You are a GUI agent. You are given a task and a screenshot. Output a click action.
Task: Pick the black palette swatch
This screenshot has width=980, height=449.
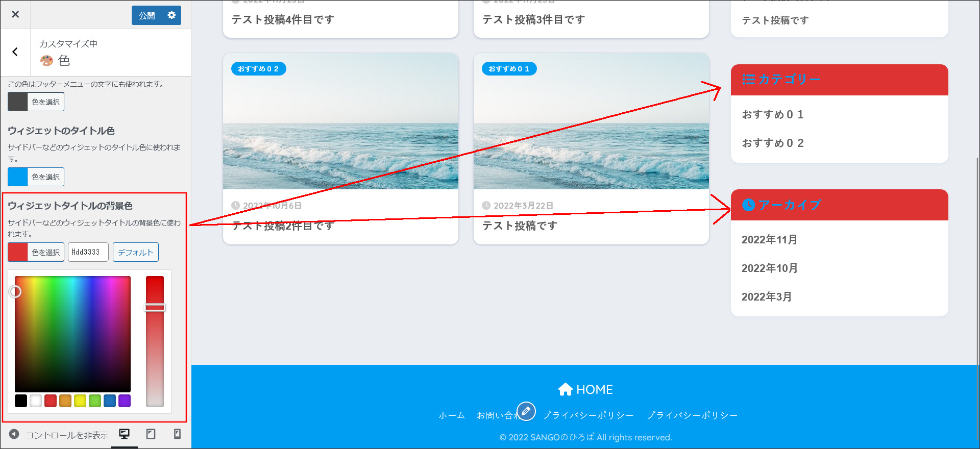pos(21,401)
